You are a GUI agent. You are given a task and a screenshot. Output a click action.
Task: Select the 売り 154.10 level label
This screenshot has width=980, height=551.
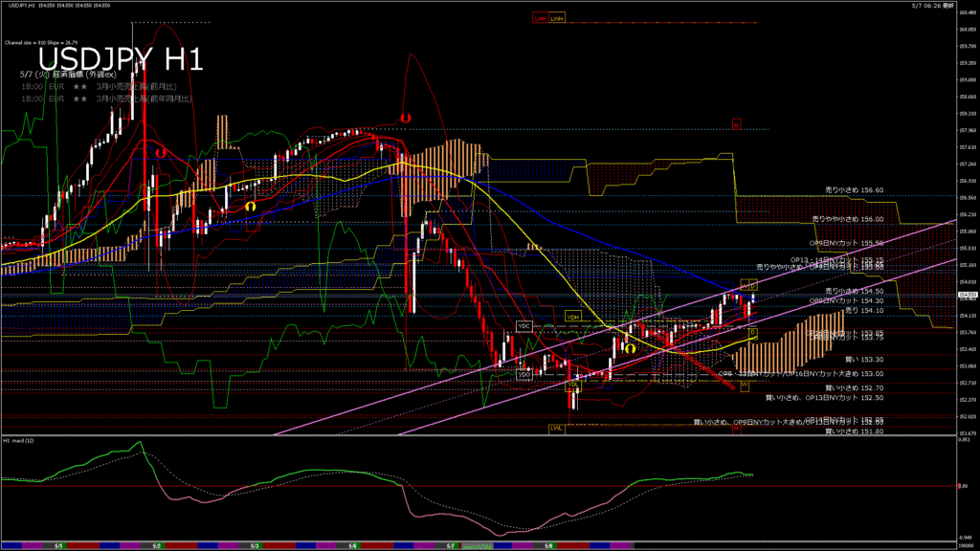(863, 310)
